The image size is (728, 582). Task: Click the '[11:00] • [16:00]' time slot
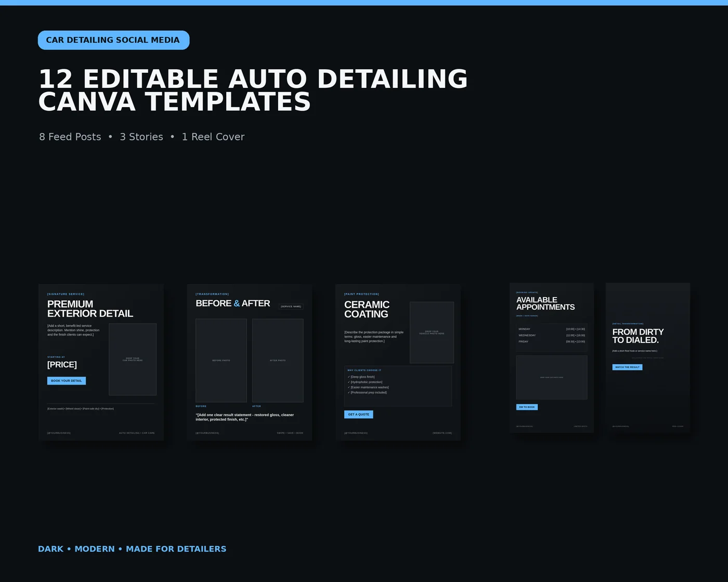pyautogui.click(x=576, y=335)
